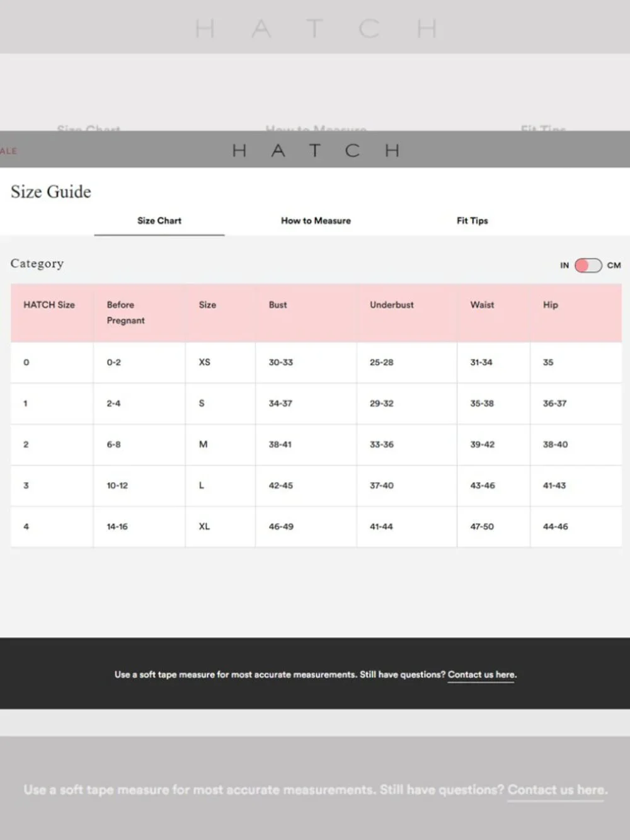Click underbust value '25-28'
The width and height of the screenshot is (630, 840).
click(381, 362)
